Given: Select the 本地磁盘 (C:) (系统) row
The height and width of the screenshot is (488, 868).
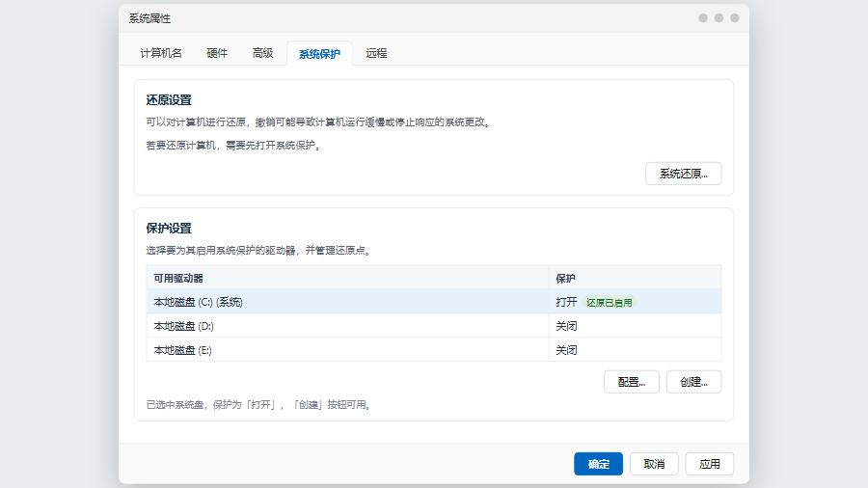Looking at the screenshot, I should 434,302.
